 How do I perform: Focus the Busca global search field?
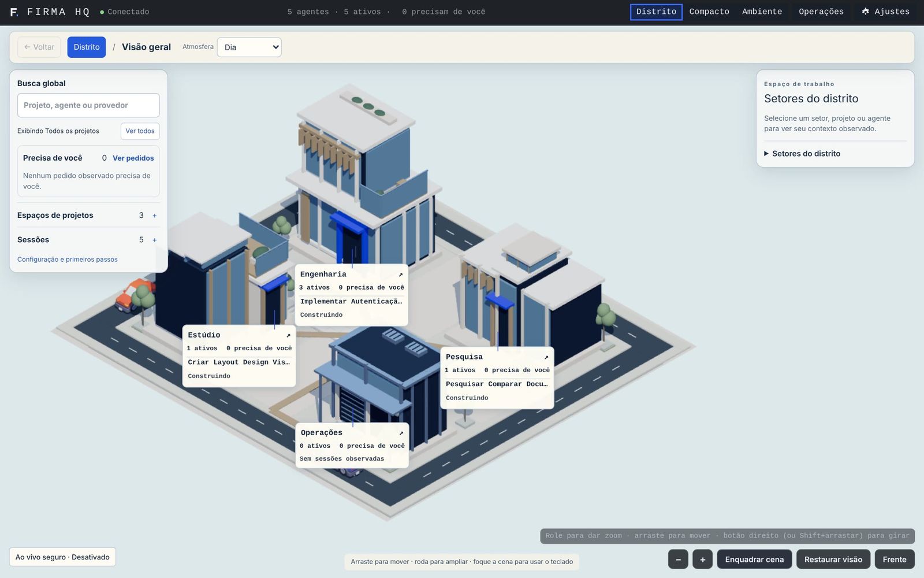[88, 105]
